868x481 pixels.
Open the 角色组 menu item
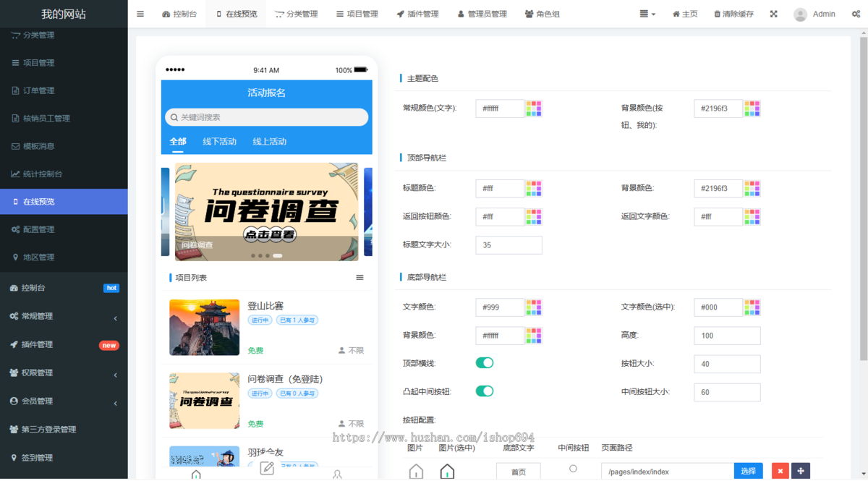click(x=542, y=13)
